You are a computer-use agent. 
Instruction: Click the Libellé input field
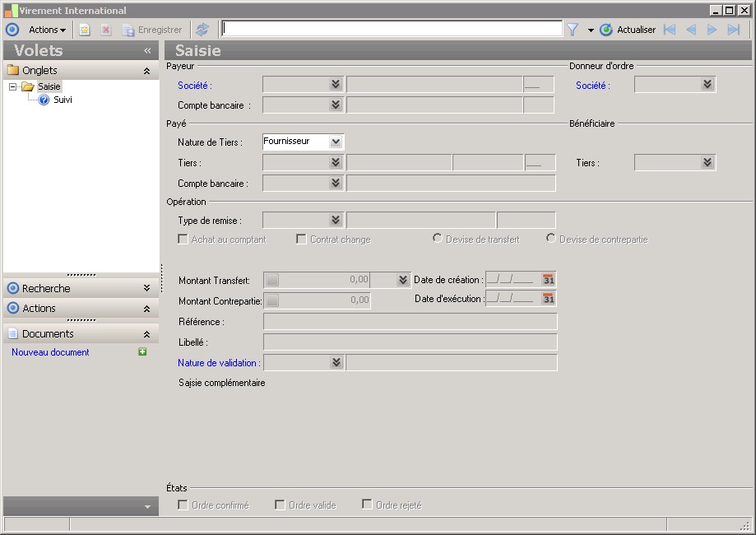click(x=410, y=342)
